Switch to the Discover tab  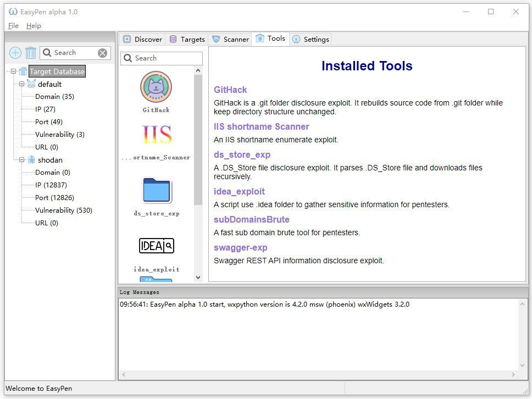point(142,40)
